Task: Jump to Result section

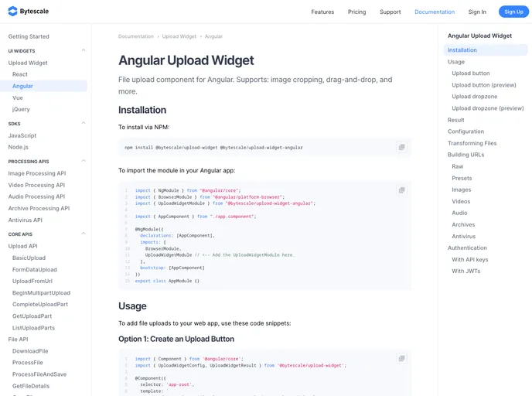Action: tap(455, 120)
